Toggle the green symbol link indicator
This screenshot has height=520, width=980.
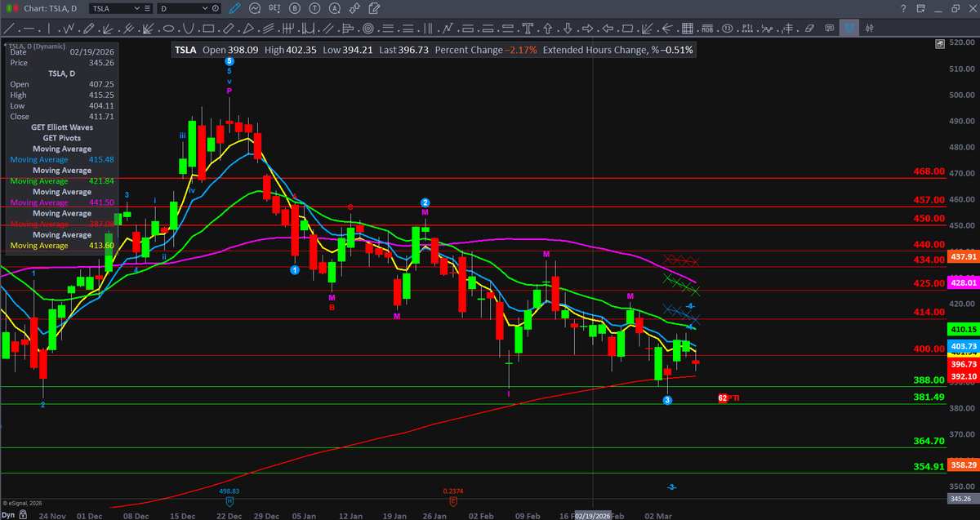[x=8, y=8]
